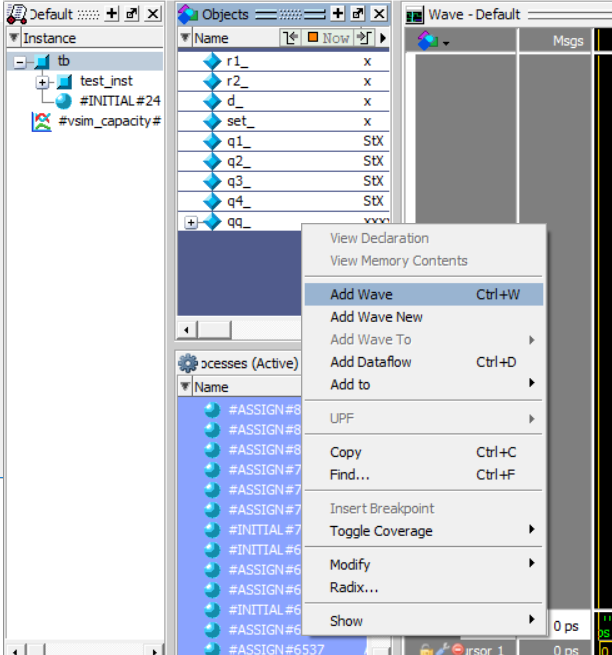Click the Processes gear icon
This screenshot has height=655, width=612.
click(x=188, y=363)
